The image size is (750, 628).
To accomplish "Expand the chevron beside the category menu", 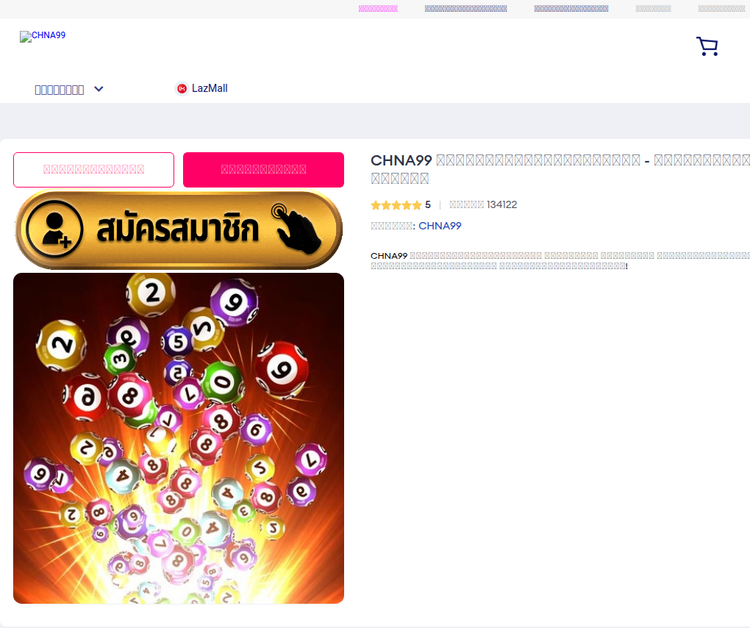I will [99, 89].
